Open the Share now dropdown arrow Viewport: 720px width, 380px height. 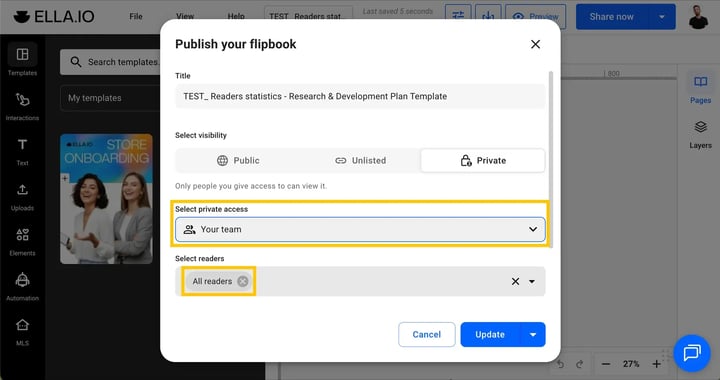(x=662, y=17)
